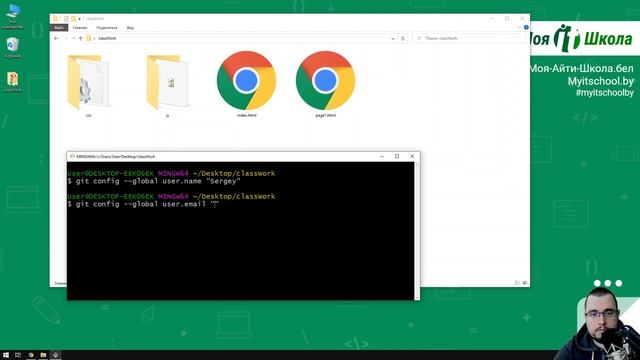640x360 pixels.
Task: Click git config user.email command line
Action: (143, 204)
